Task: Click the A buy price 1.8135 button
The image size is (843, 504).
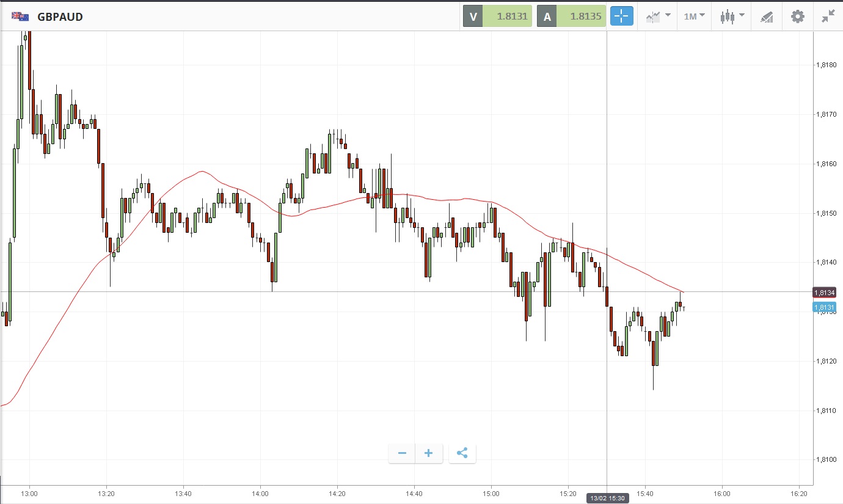Action: point(571,16)
